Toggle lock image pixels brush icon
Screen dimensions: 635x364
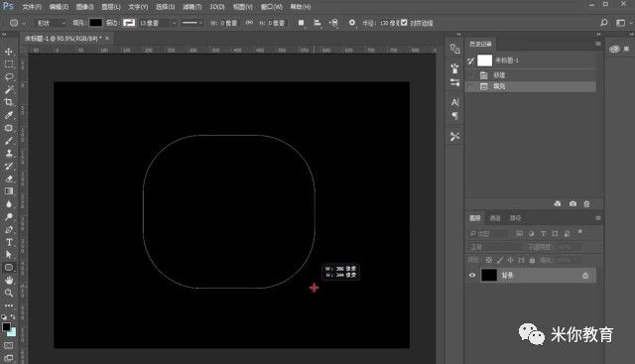point(500,260)
